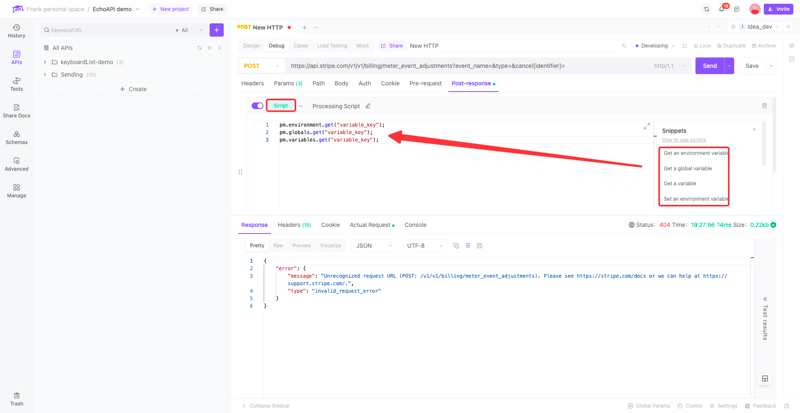Open the Tests sidebar section
Screen dimensions: 800x413
16,84
